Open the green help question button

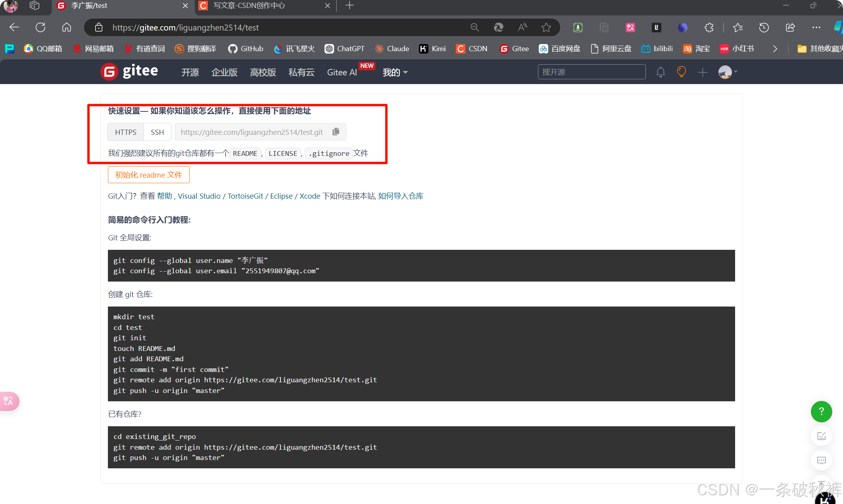click(x=821, y=411)
